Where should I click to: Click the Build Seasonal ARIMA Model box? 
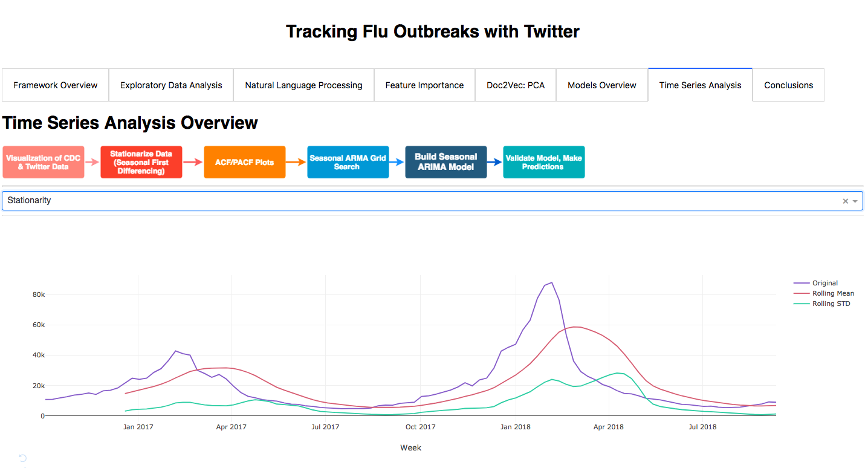446,162
